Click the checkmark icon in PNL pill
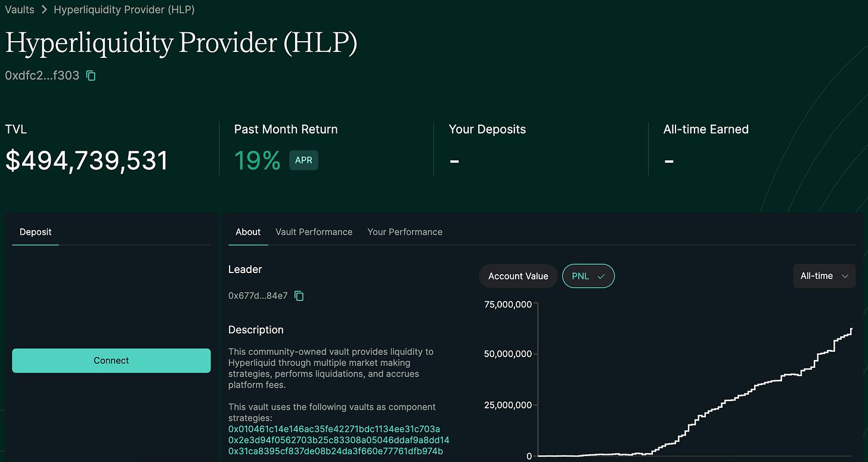 (x=601, y=276)
